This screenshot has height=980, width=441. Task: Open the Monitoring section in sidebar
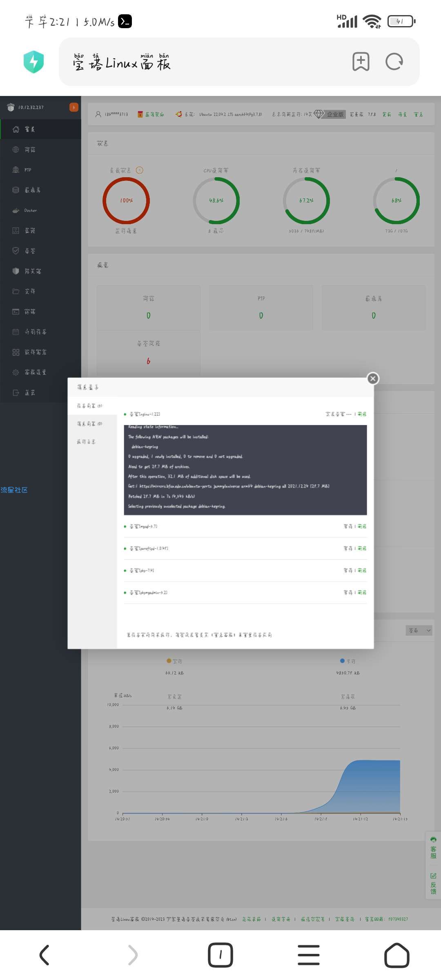tap(40, 230)
